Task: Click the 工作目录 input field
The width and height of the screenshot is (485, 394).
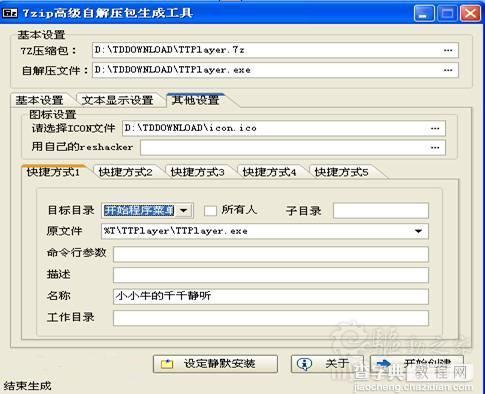Action: [271, 318]
